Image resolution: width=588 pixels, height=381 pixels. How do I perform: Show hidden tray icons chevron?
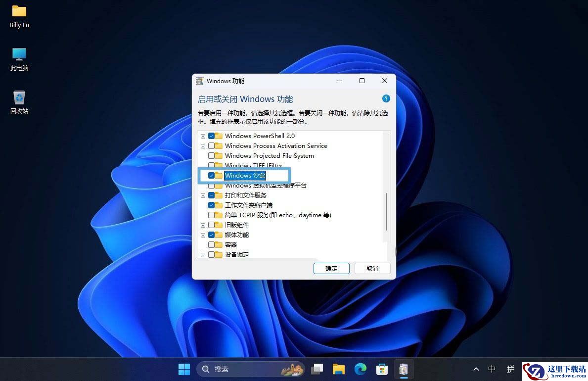click(x=476, y=369)
